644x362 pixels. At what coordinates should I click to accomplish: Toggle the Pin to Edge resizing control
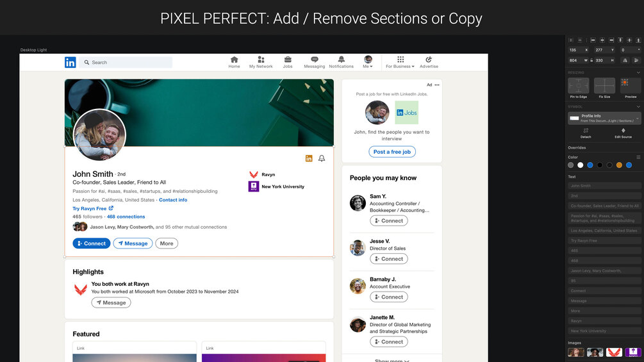point(578,86)
